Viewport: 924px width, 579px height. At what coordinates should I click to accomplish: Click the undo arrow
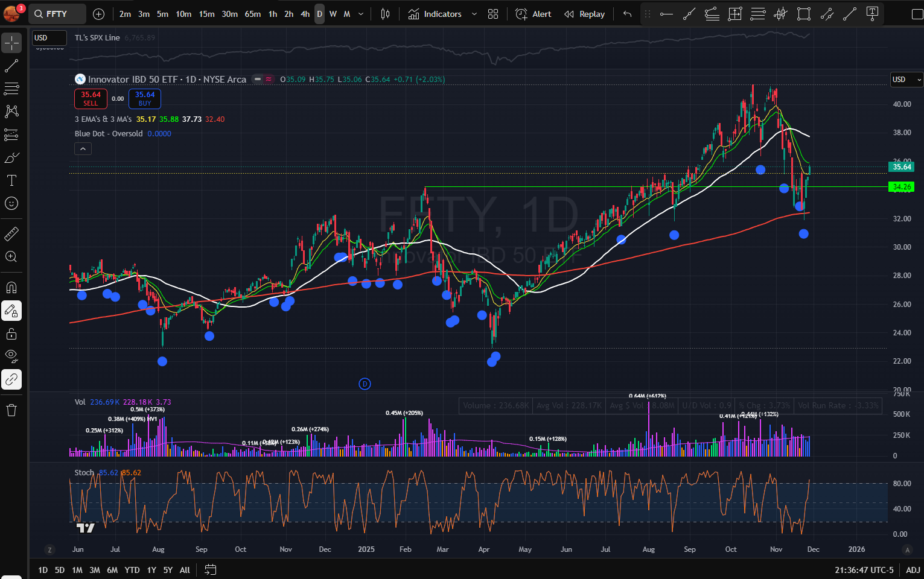627,14
